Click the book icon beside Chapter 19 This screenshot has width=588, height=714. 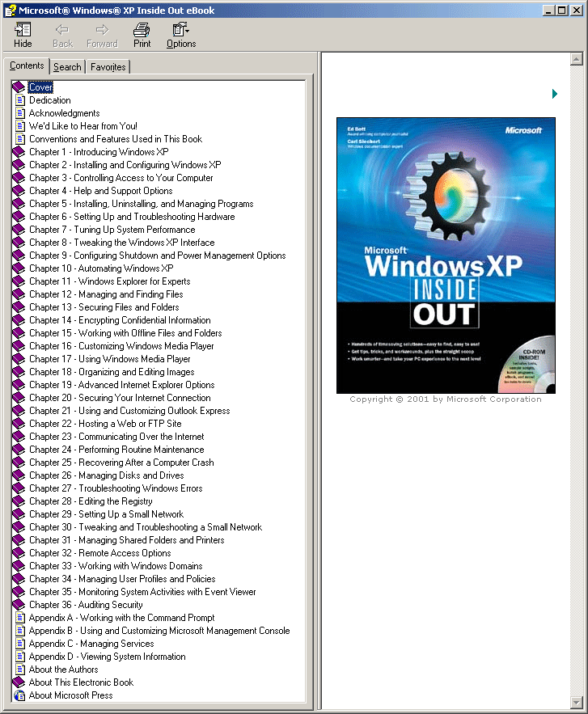[x=19, y=384]
